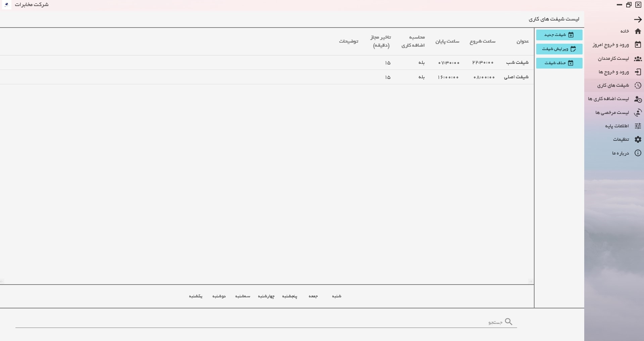The image size is (644, 341).
Task: Click the leave list (مرخصی) icon
Action: (x=638, y=113)
